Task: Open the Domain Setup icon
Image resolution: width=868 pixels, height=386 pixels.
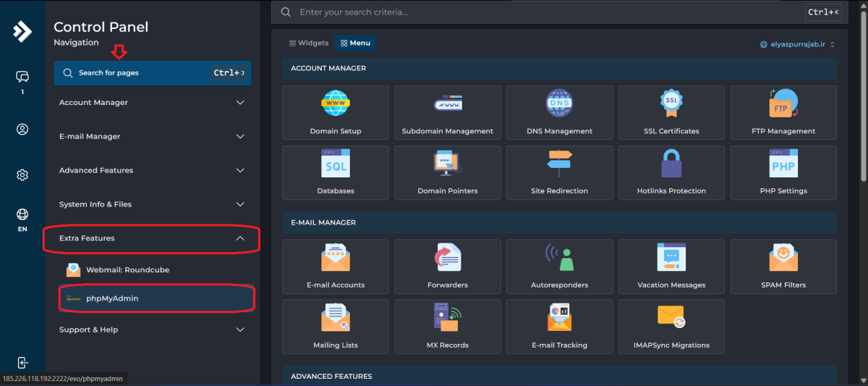Action: click(x=335, y=104)
